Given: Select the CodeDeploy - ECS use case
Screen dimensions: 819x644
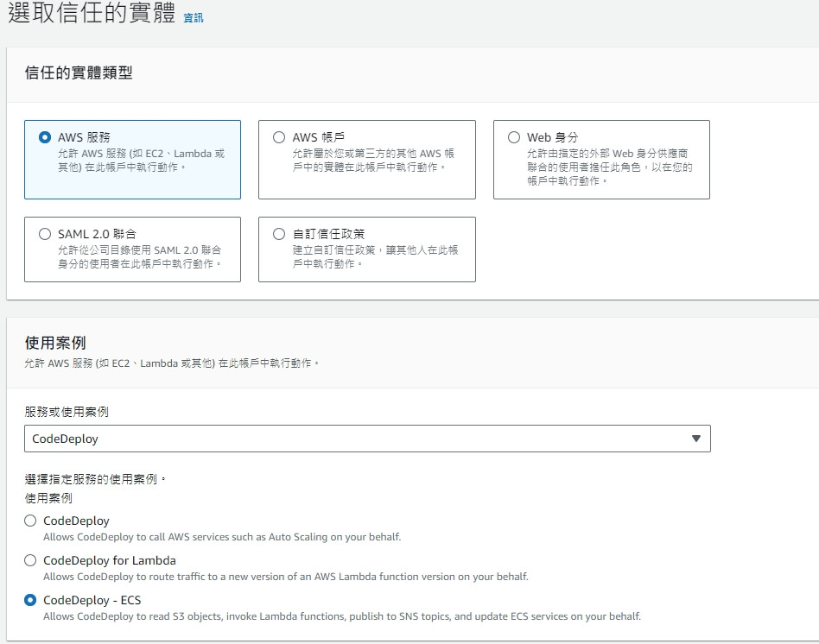Looking at the screenshot, I should tap(30, 600).
